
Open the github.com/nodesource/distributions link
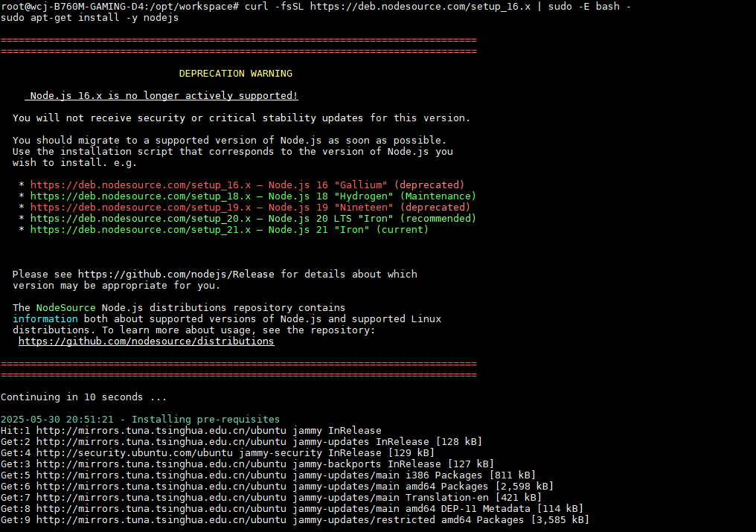tap(146, 342)
